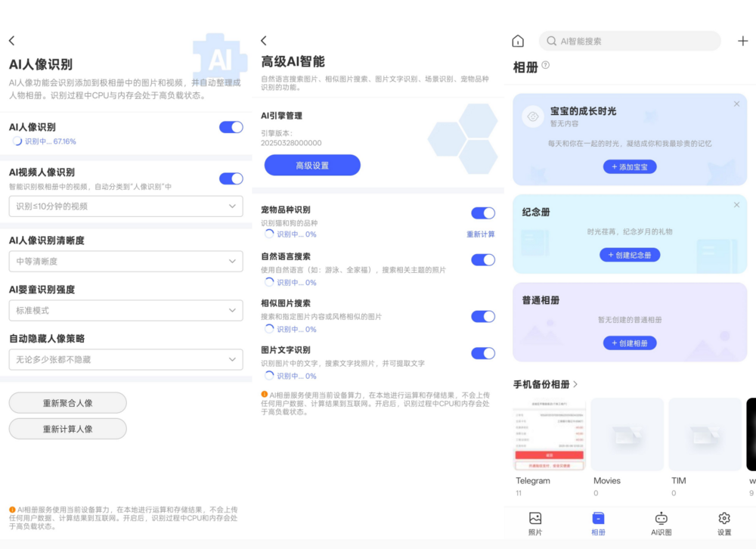Open the Telegram album thumbnail
Image resolution: width=756 pixels, height=549 pixels.
point(550,435)
